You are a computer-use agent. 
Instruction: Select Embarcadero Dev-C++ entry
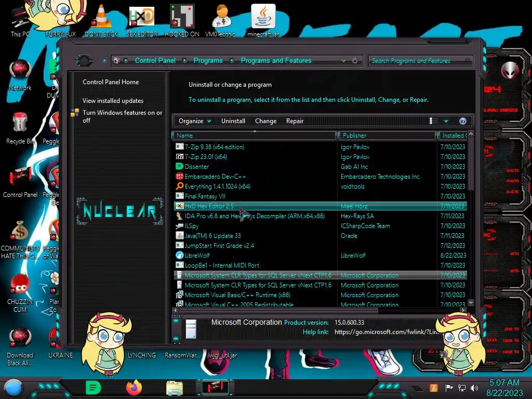coord(320,177)
